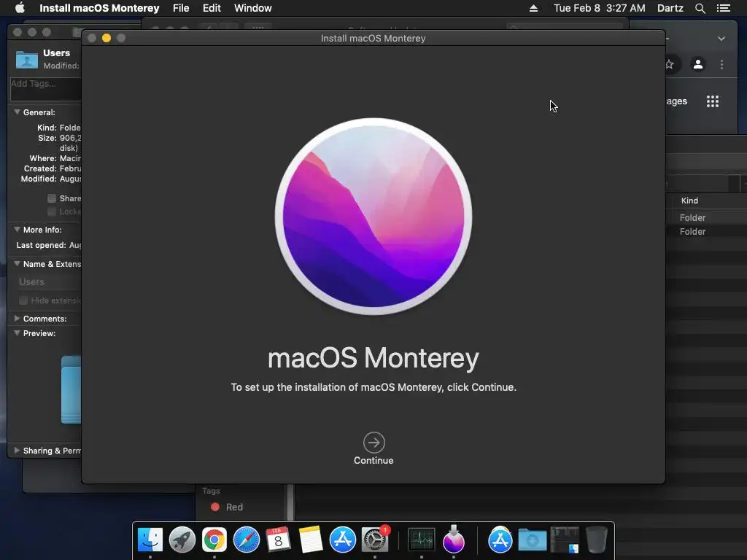Viewport: 747px width, 560px height.
Task: Launch Safari from the Dock
Action: point(247,540)
